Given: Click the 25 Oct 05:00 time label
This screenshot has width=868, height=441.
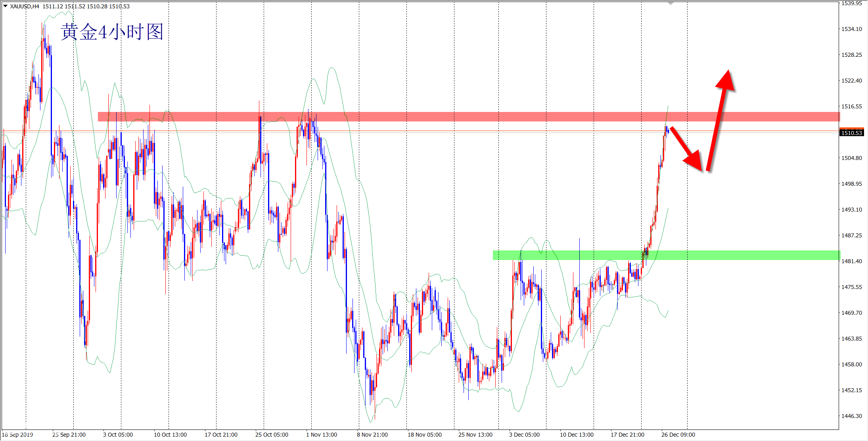Looking at the screenshot, I should pos(272,435).
